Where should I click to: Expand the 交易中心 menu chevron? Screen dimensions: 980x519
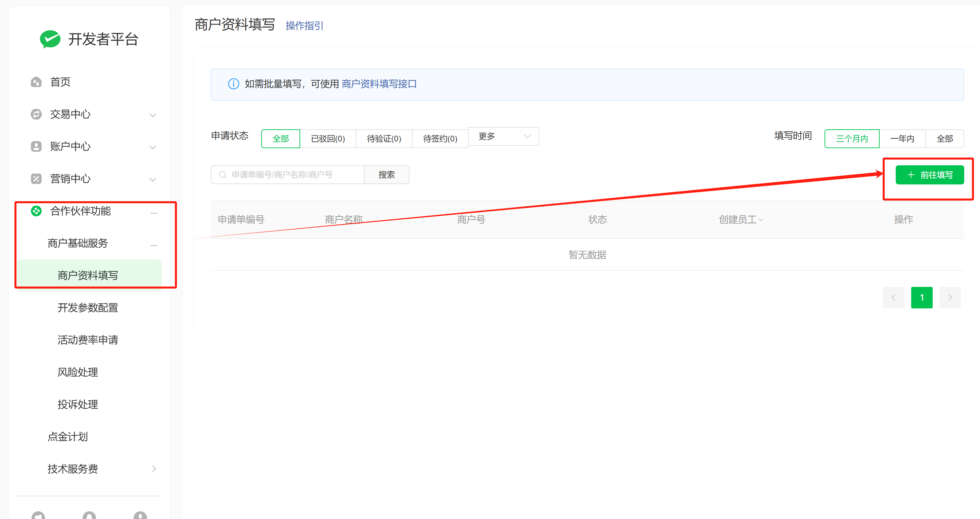pos(153,115)
